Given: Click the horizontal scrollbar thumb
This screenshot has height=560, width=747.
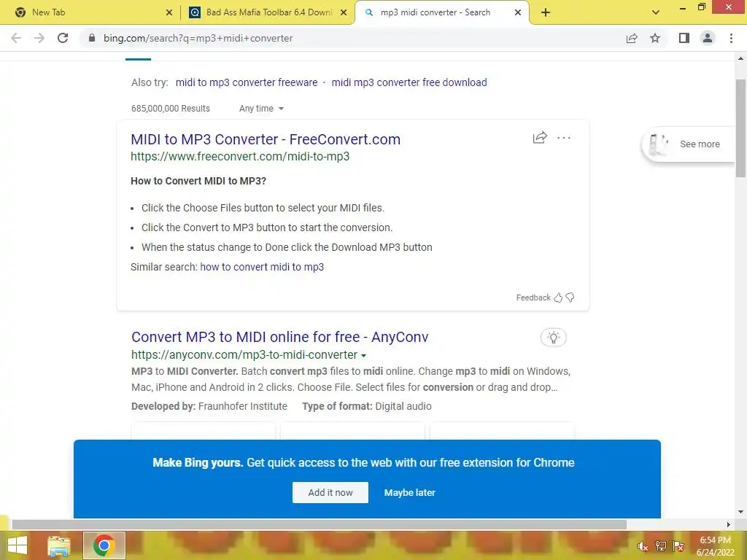Looking at the screenshot, I should click(320, 524).
